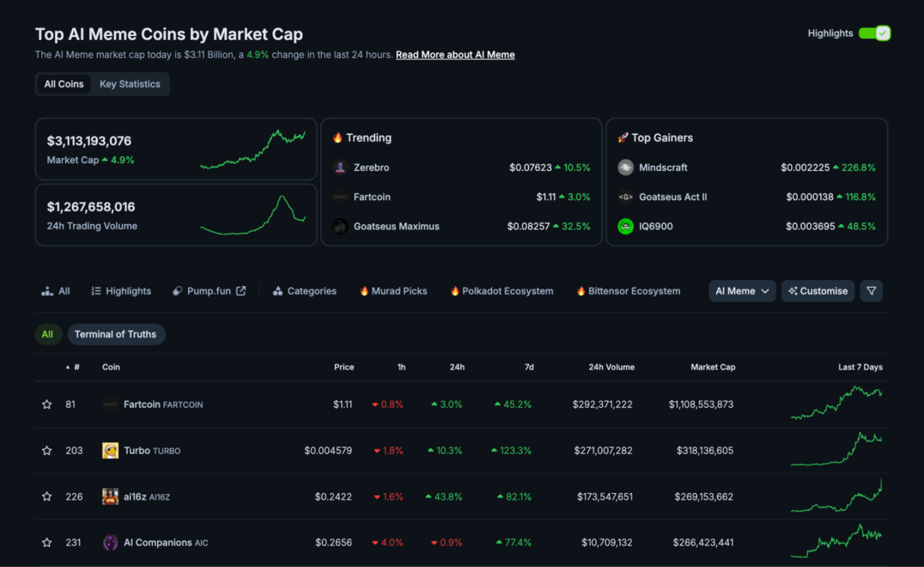Click the Market Cap sparkline chart card
The image size is (924, 567).
point(253,149)
